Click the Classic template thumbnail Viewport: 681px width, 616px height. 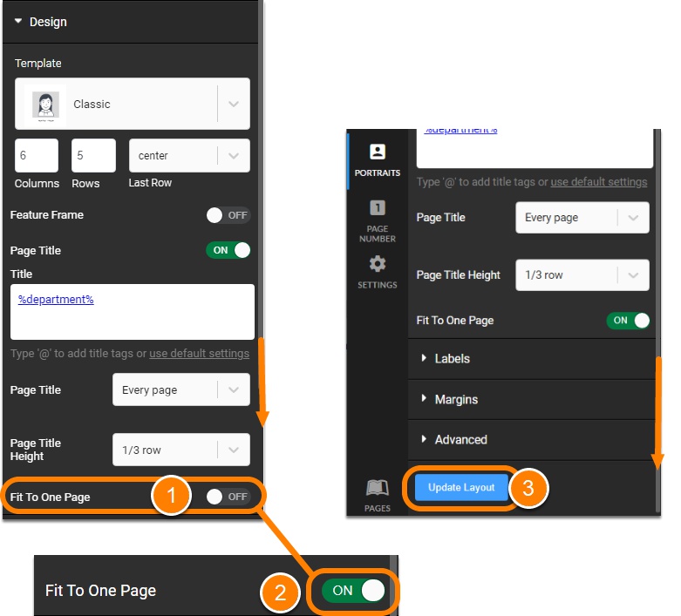click(x=46, y=104)
